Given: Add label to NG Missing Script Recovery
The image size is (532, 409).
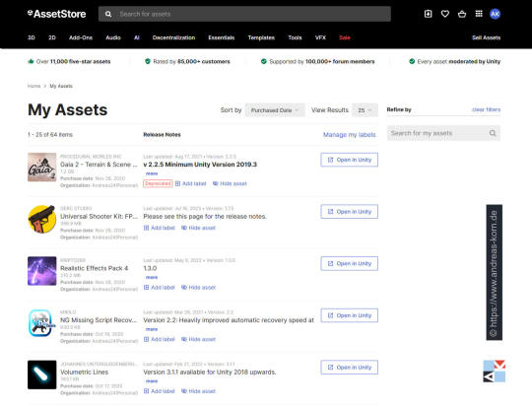Looking at the screenshot, I should point(160,339).
